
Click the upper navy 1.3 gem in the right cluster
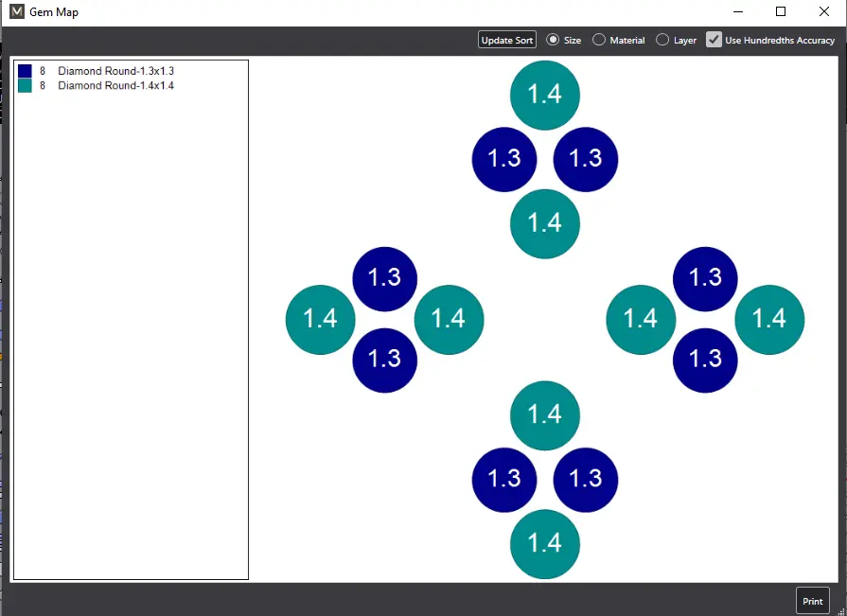point(705,278)
